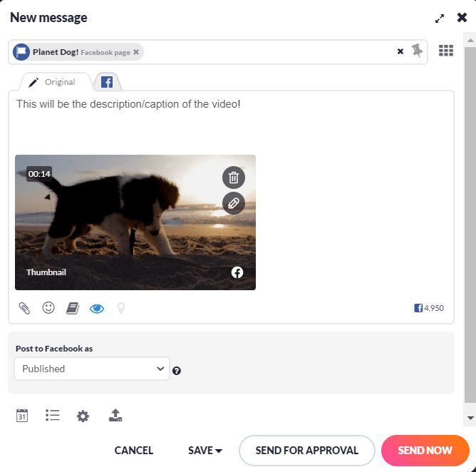
Task: Click the Facebook badge on video thumbnail
Action: [x=237, y=272]
